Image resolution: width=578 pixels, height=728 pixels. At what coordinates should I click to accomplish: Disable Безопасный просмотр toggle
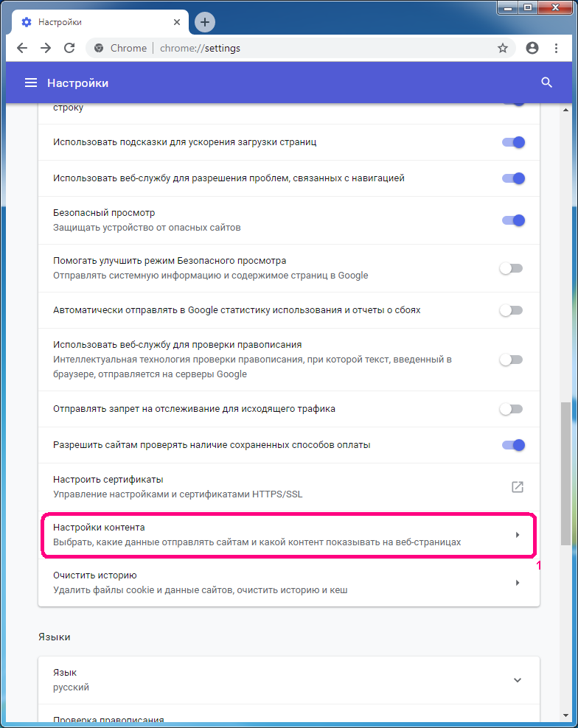(512, 220)
